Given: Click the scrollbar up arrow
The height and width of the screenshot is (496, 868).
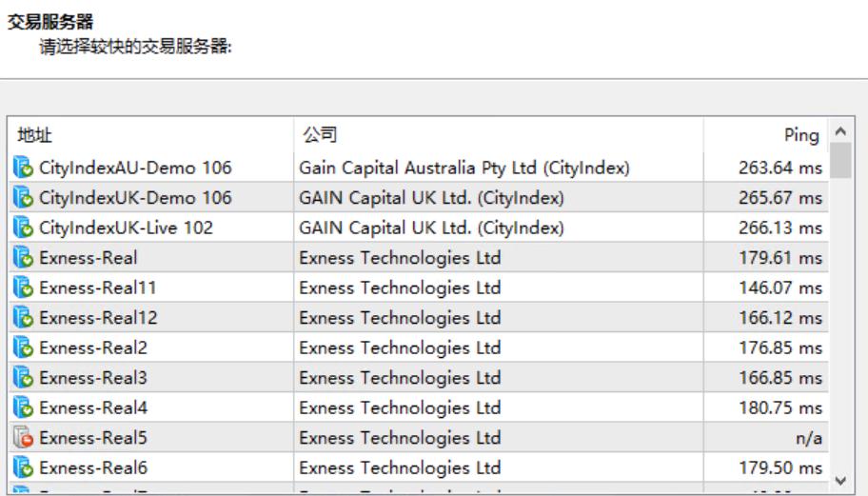Looking at the screenshot, I should tap(840, 131).
